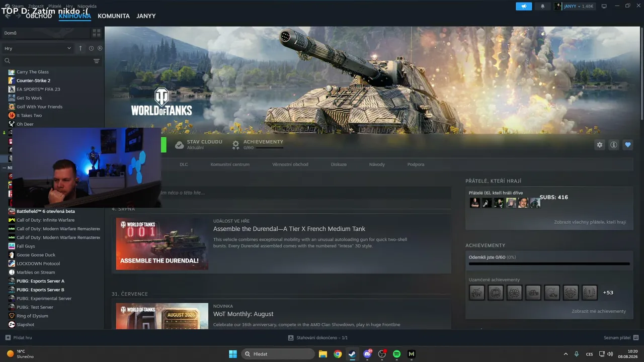Toggle sort by recent activity clock

[x=91, y=48]
